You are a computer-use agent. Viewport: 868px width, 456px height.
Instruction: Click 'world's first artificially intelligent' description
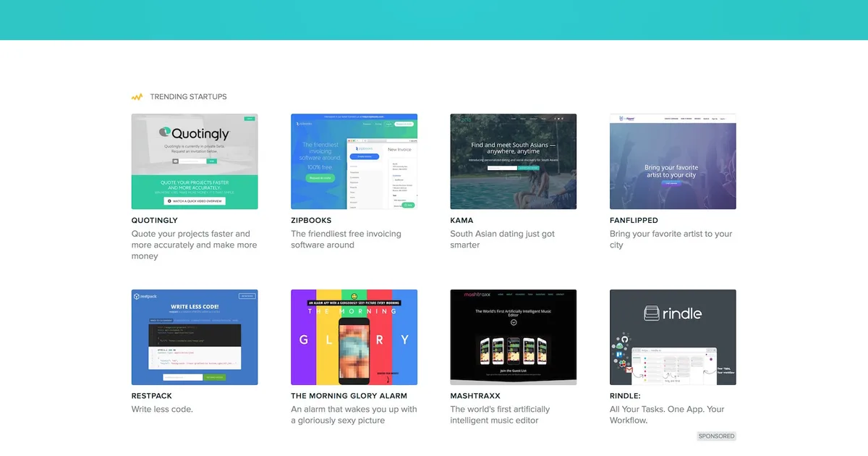pyautogui.click(x=501, y=415)
